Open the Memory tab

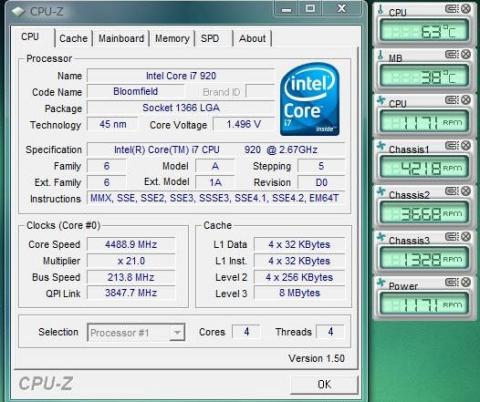click(172, 38)
